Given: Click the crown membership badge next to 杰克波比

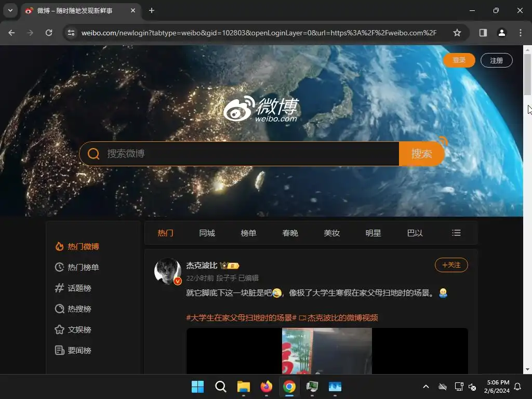Looking at the screenshot, I should pyautogui.click(x=230, y=265).
